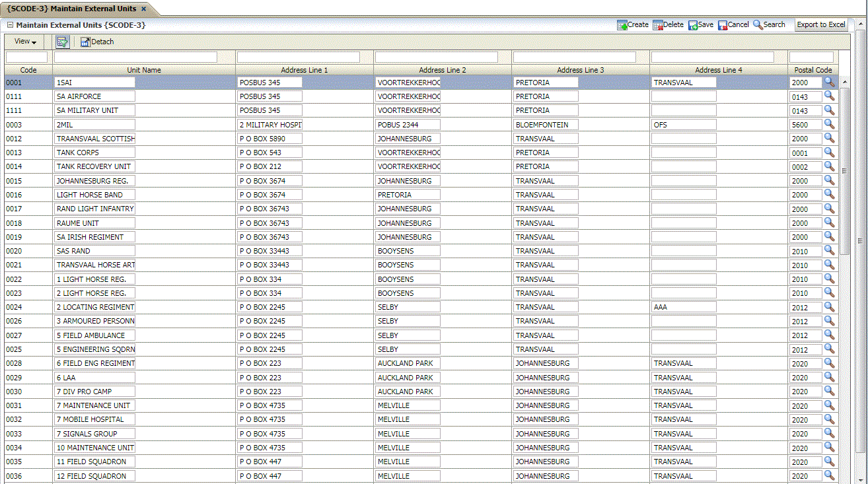Click the Search magnifier in toolbar

click(758, 25)
